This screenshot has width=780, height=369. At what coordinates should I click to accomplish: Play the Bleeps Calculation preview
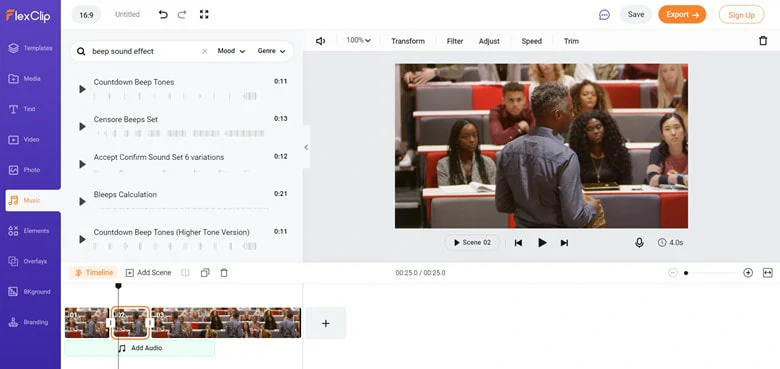click(x=83, y=201)
